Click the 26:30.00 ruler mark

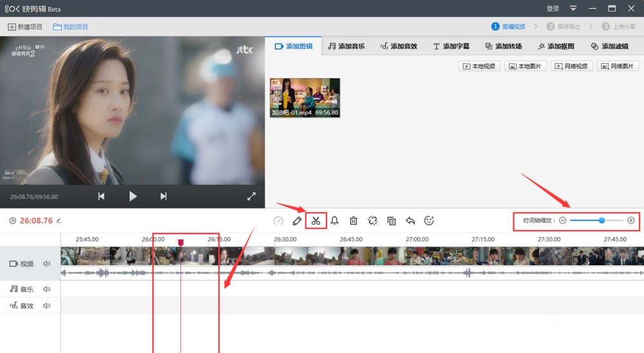click(285, 239)
